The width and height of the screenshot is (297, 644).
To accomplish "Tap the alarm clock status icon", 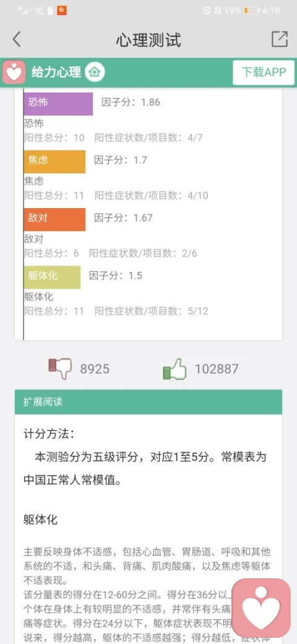I will pyautogui.click(x=206, y=11).
